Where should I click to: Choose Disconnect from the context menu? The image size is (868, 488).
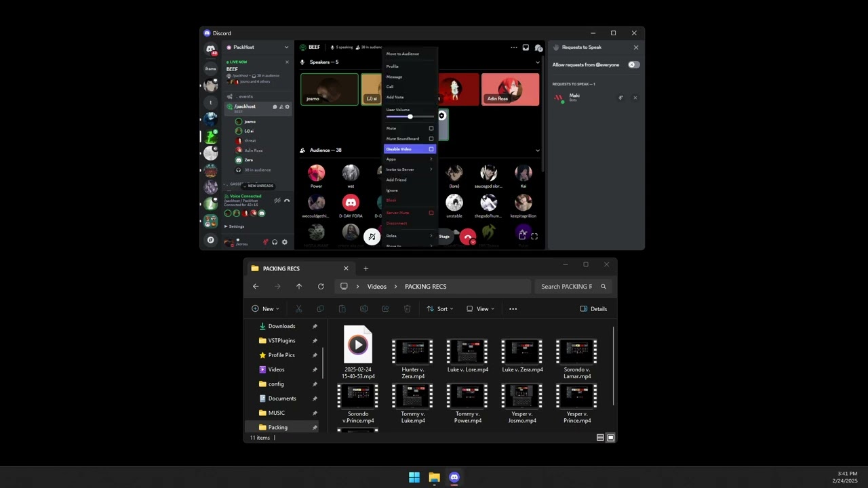(x=410, y=223)
